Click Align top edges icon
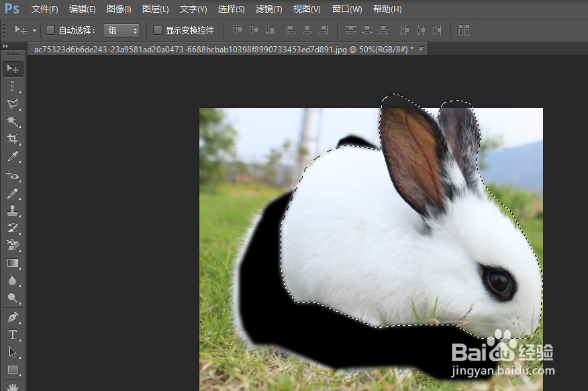This screenshot has width=588, height=391. tap(238, 30)
